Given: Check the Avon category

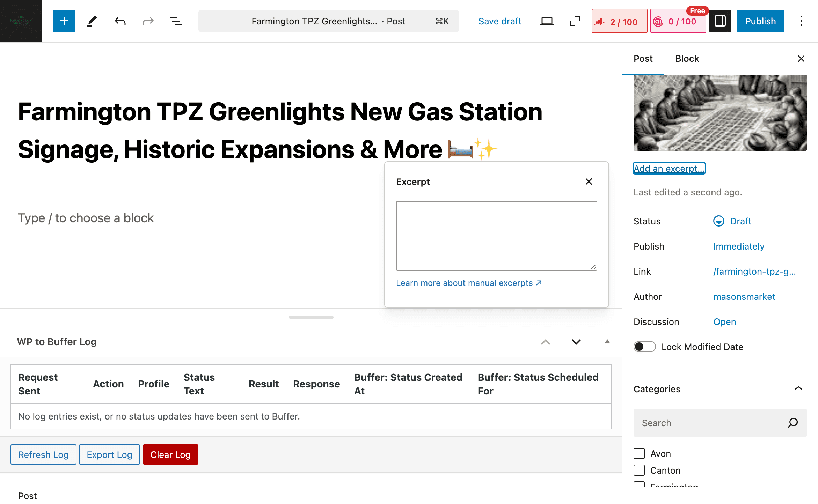Looking at the screenshot, I should coord(639,453).
